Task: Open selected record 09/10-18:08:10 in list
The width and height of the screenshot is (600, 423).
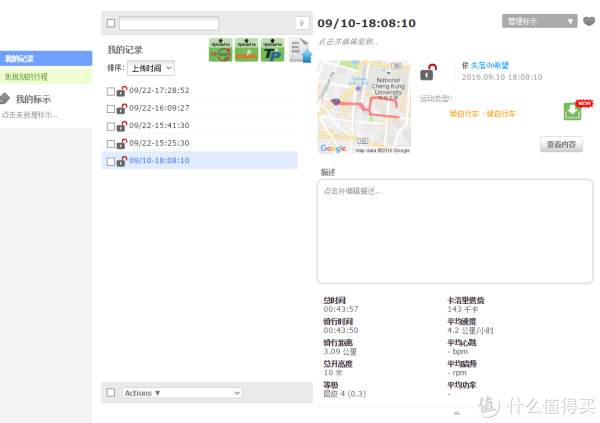Action: coord(159,160)
